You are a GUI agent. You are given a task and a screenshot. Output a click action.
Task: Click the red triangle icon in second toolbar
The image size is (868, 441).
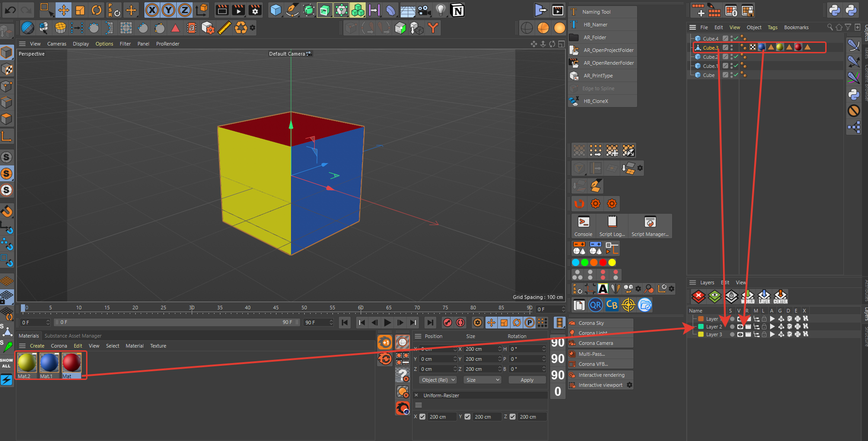tap(175, 28)
